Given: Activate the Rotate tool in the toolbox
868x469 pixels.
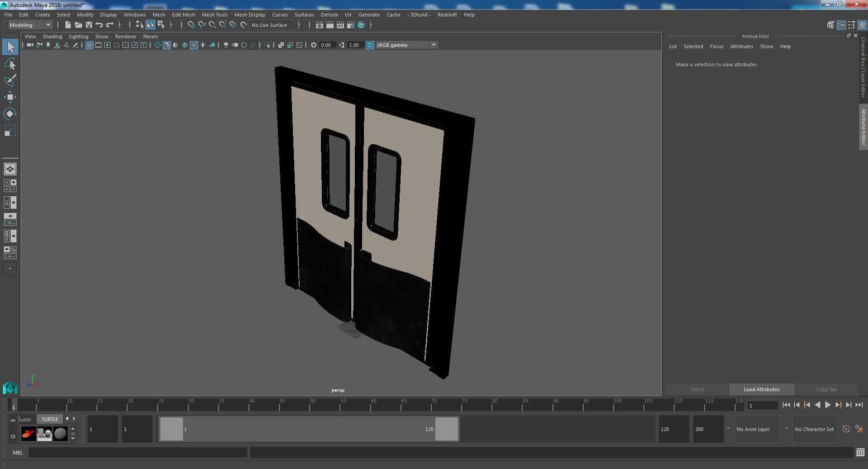Looking at the screenshot, I should 10,114.
